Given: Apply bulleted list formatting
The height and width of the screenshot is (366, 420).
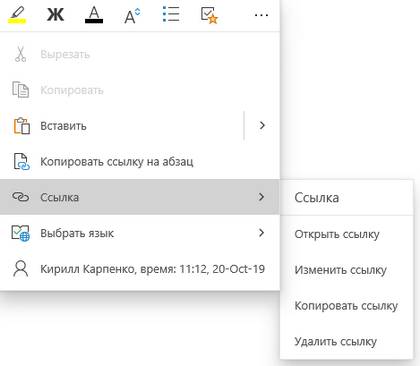Looking at the screenshot, I should (171, 15).
